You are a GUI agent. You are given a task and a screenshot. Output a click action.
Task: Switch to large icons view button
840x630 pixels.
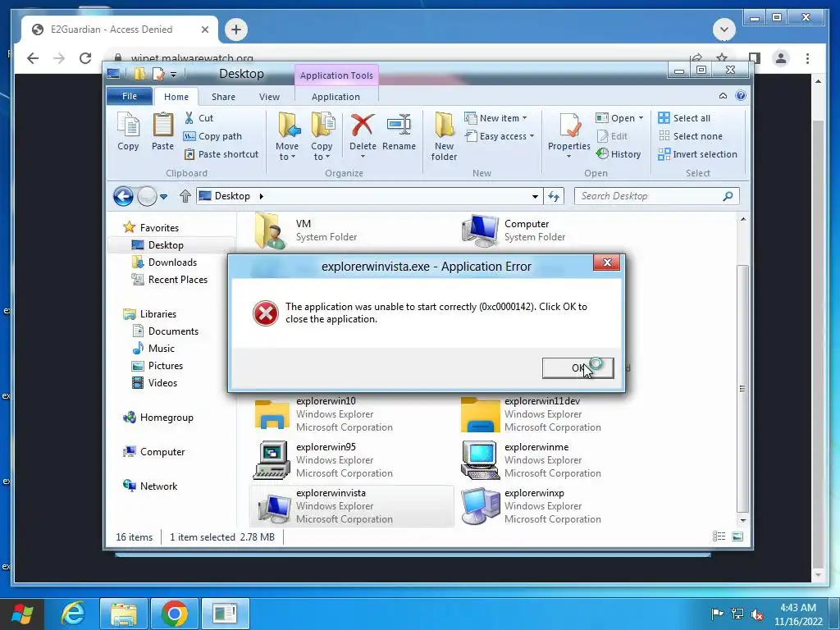click(x=737, y=536)
